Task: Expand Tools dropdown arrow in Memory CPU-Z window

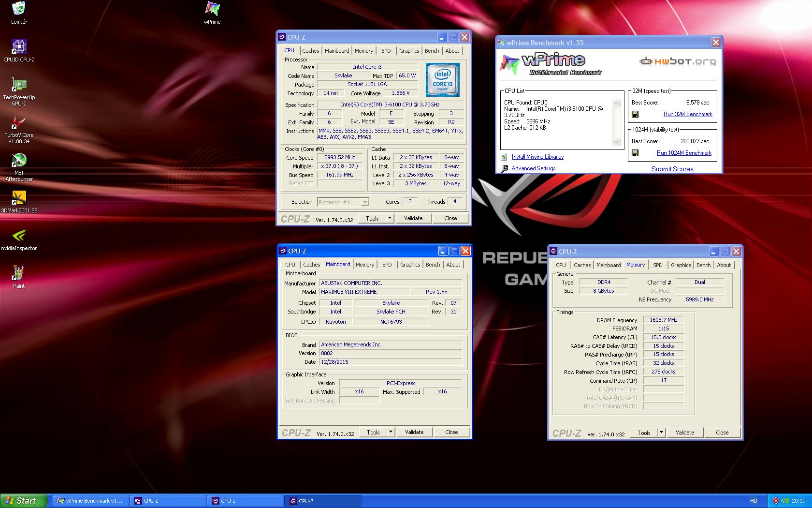Action: pyautogui.click(x=661, y=433)
